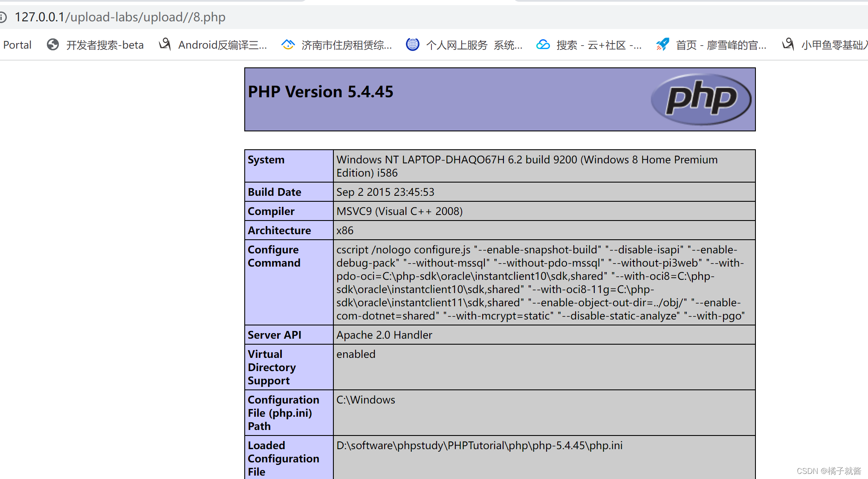Click the Server API row value
This screenshot has height=479, width=868.
point(384,335)
